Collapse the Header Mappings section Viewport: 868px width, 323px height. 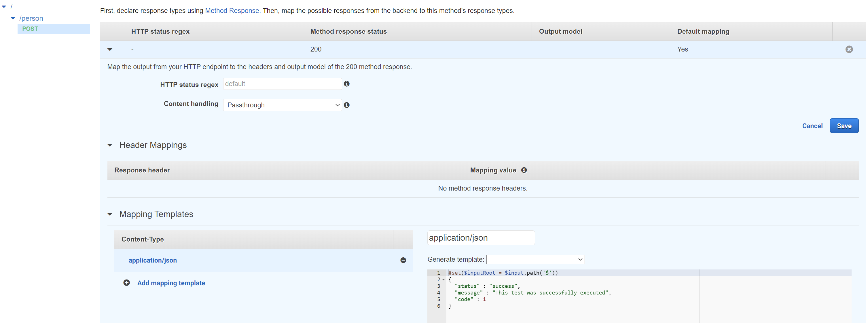pos(110,145)
